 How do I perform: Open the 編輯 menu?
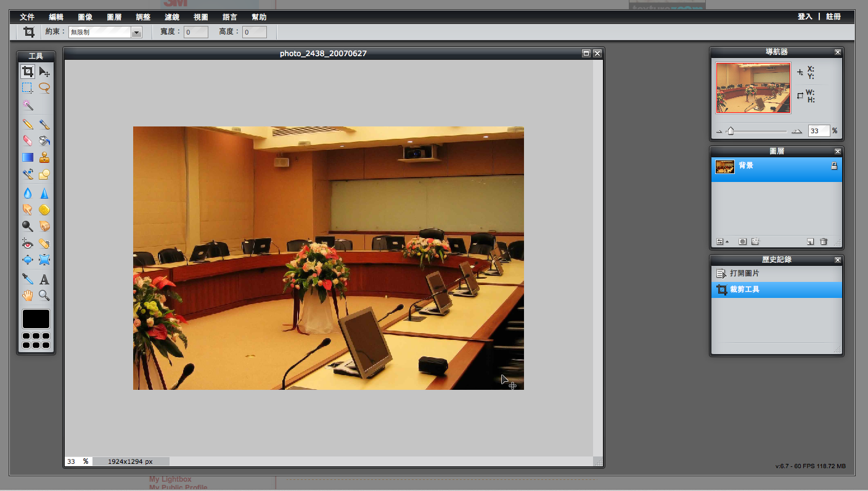(x=56, y=17)
